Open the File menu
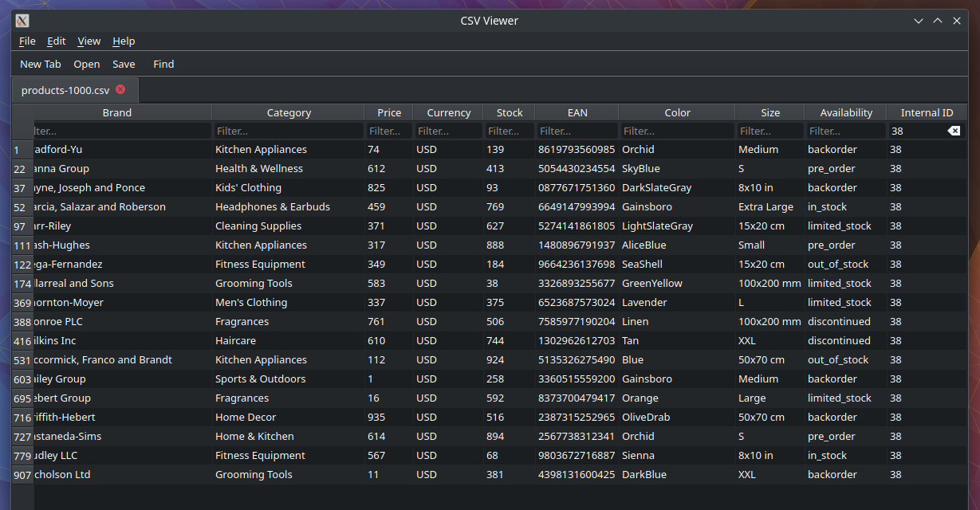This screenshot has height=510, width=980. [x=27, y=41]
